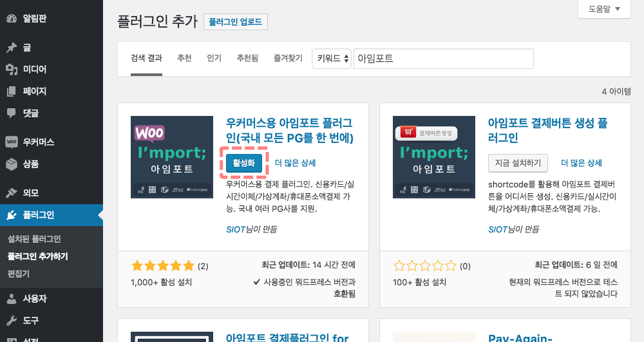Click SIOT author link under 우커머스용 plugin
The image size is (644, 342).
(236, 229)
